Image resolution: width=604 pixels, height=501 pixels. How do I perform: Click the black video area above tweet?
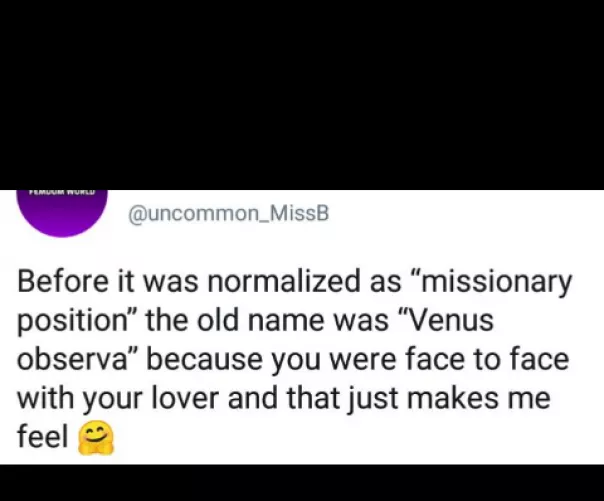302,90
